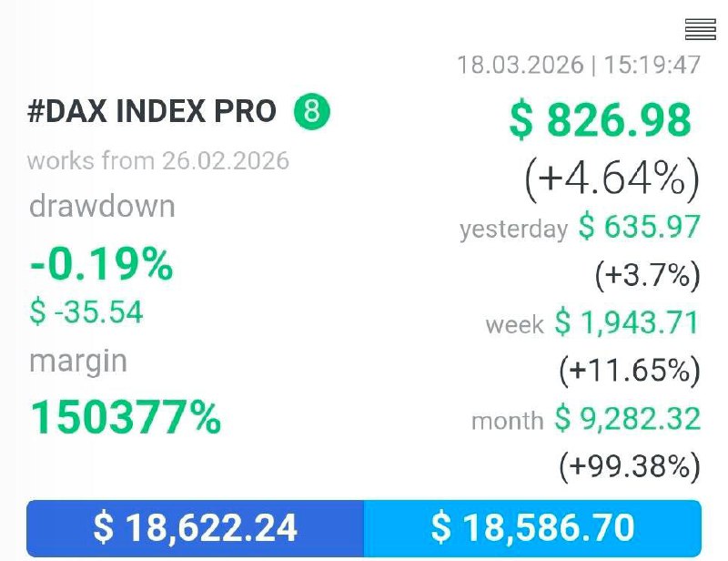This screenshot has width=728, height=561.
Task: Select the yesterday profit $ 635.97
Action: click(x=640, y=227)
